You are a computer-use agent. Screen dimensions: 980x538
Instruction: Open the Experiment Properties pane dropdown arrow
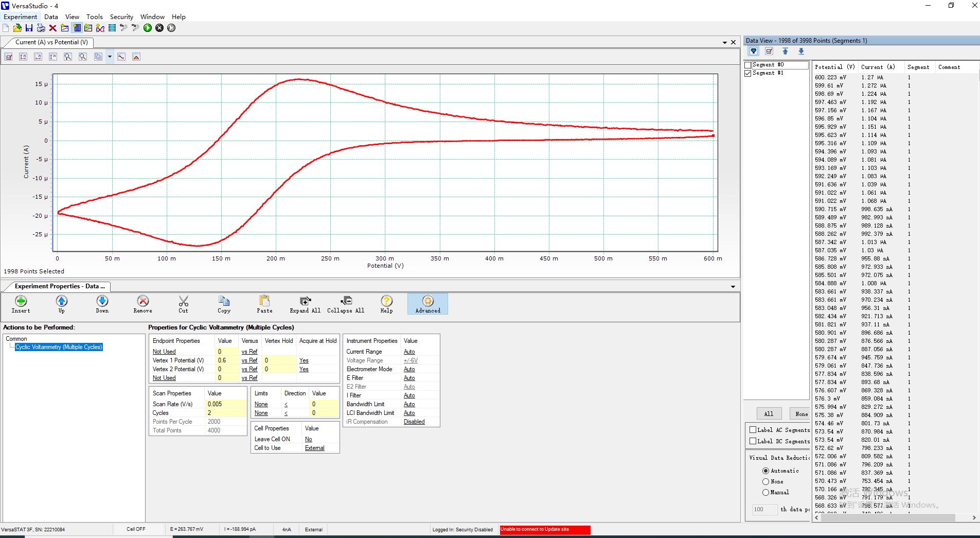click(733, 286)
